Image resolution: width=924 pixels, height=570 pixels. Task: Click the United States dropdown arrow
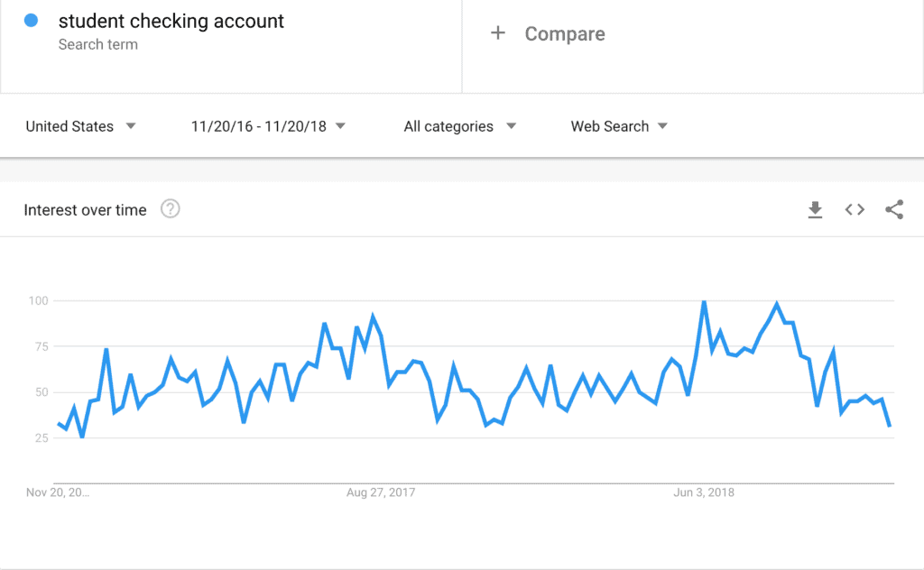pos(131,126)
